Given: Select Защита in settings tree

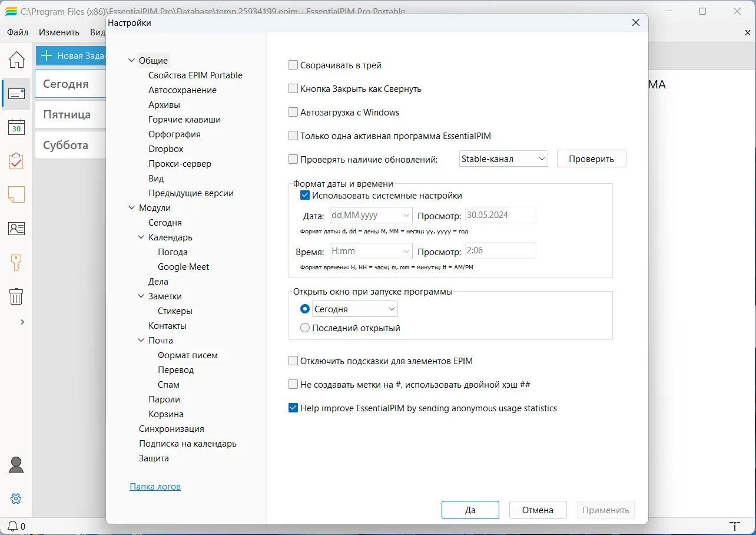Looking at the screenshot, I should 154,458.
